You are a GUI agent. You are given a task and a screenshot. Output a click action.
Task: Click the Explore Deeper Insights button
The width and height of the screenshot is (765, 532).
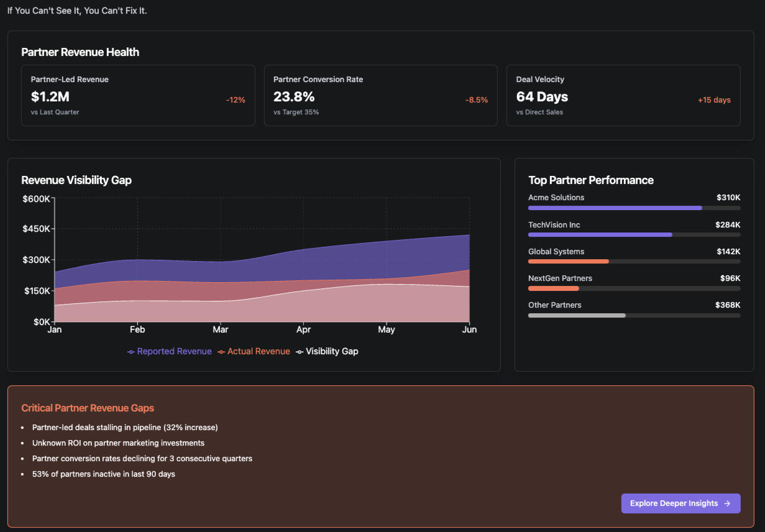680,503
